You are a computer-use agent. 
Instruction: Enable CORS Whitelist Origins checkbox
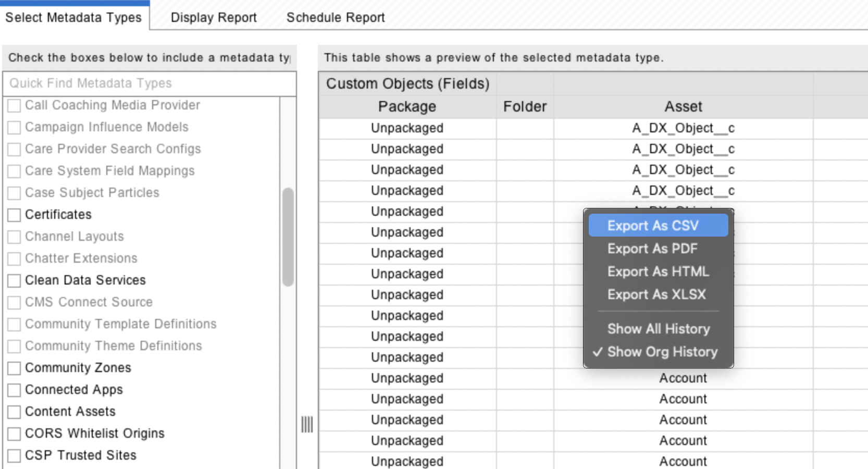coord(15,434)
